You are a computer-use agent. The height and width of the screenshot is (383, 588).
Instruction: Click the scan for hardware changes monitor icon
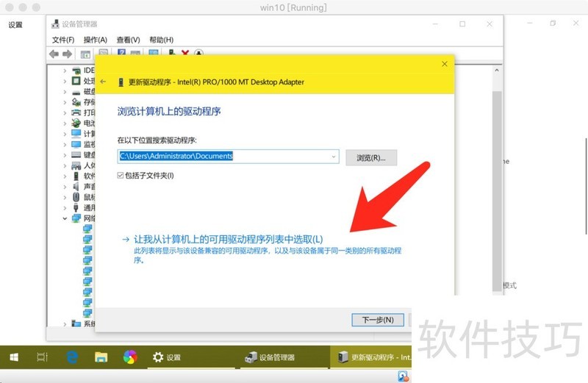point(154,53)
